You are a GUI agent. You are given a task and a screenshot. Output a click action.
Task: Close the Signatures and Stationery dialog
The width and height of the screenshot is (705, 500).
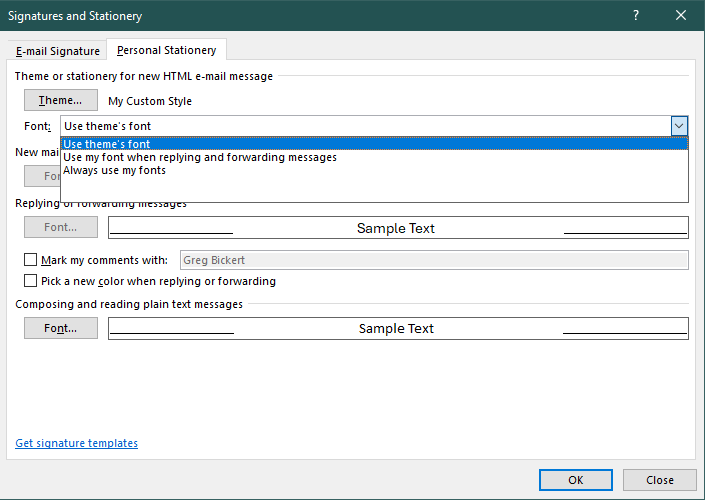point(681,16)
